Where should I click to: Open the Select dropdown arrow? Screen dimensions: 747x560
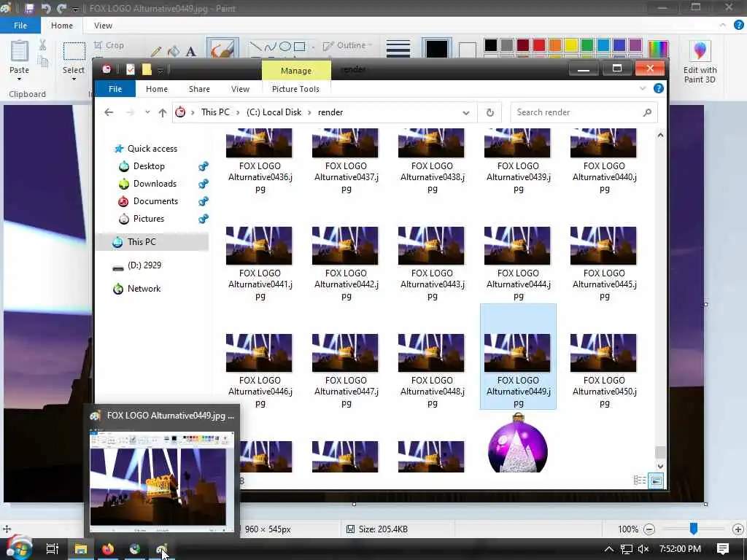pyautogui.click(x=74, y=79)
